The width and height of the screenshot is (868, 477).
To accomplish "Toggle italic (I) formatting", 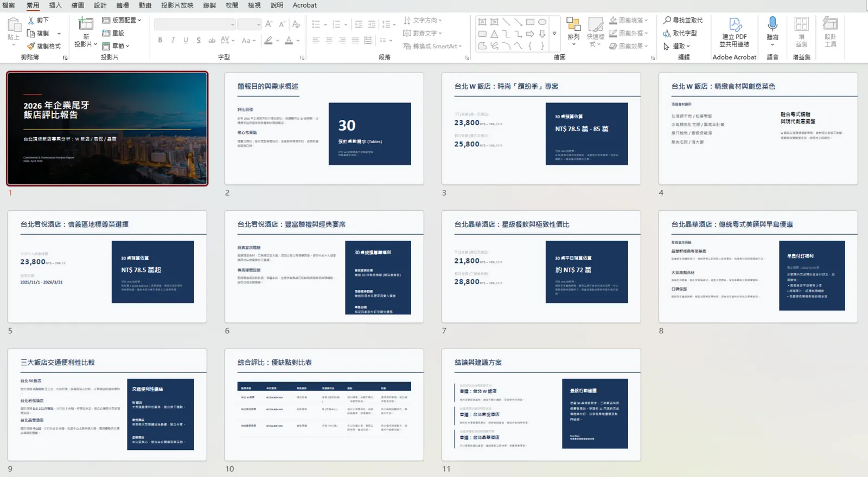I will pyautogui.click(x=173, y=40).
